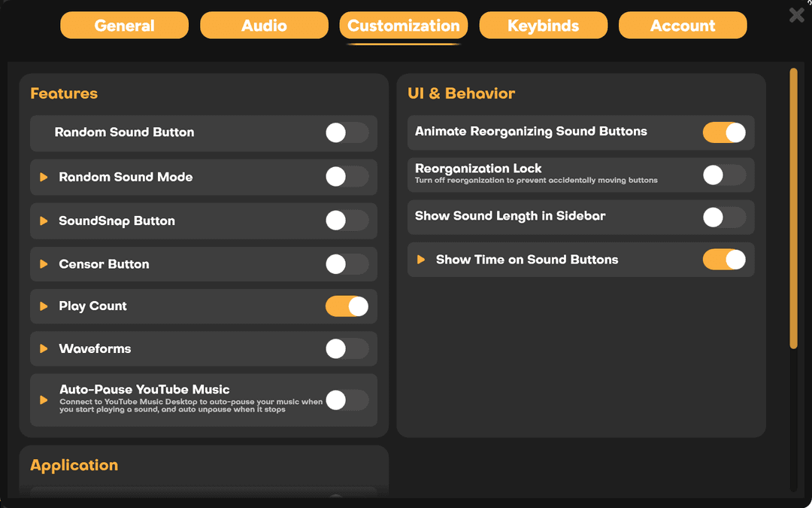Screen dimensions: 812x508
Task: Enable Waveforms
Action: [347, 348]
